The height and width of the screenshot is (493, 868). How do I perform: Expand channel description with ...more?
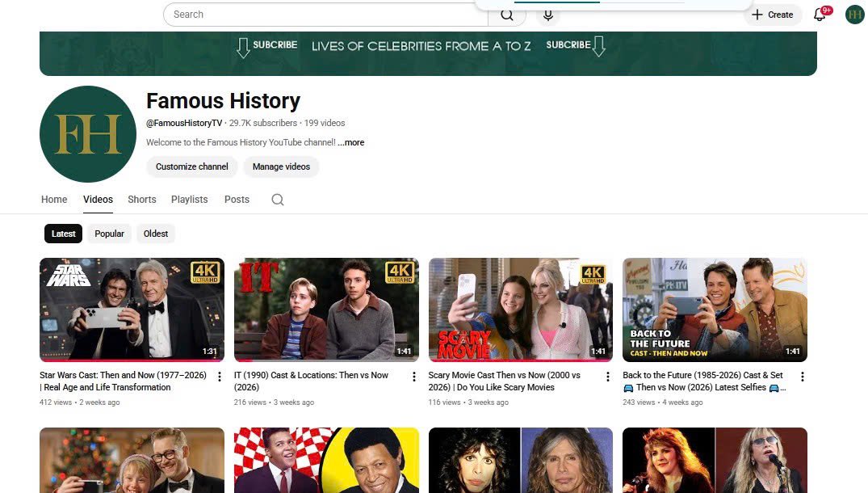pos(351,142)
